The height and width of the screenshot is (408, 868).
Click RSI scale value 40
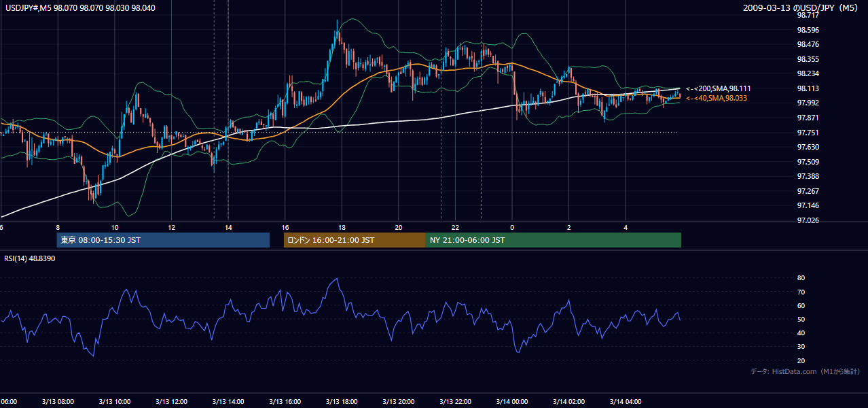coord(801,333)
